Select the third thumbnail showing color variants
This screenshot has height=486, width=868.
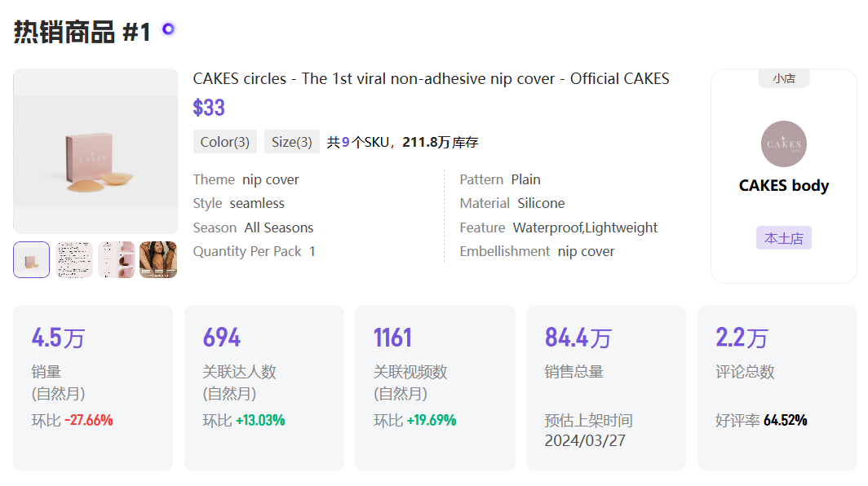click(116, 259)
